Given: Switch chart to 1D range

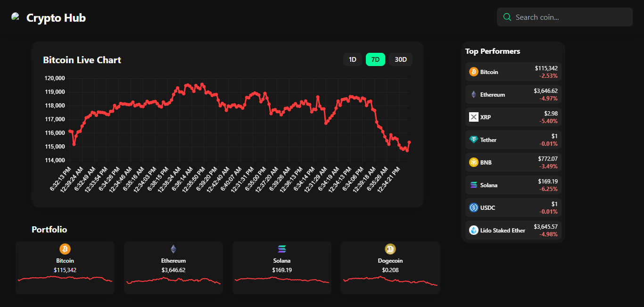Looking at the screenshot, I should (353, 59).
